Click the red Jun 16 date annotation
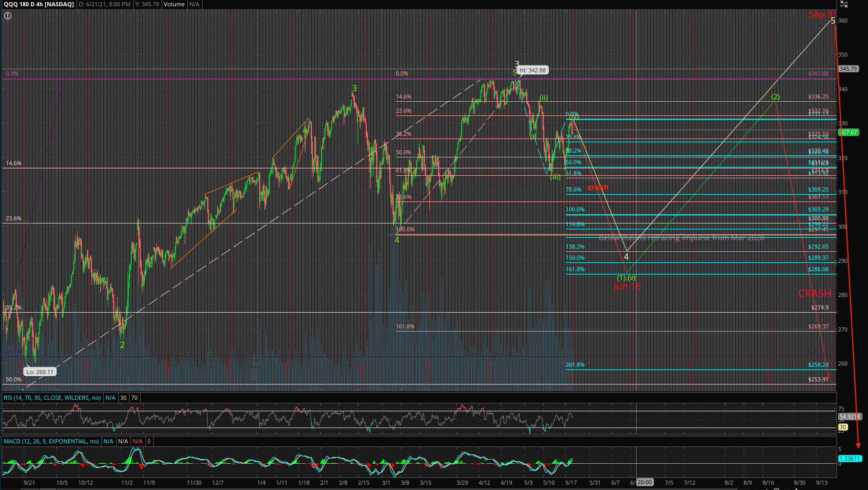This screenshot has height=490, width=868. click(627, 286)
